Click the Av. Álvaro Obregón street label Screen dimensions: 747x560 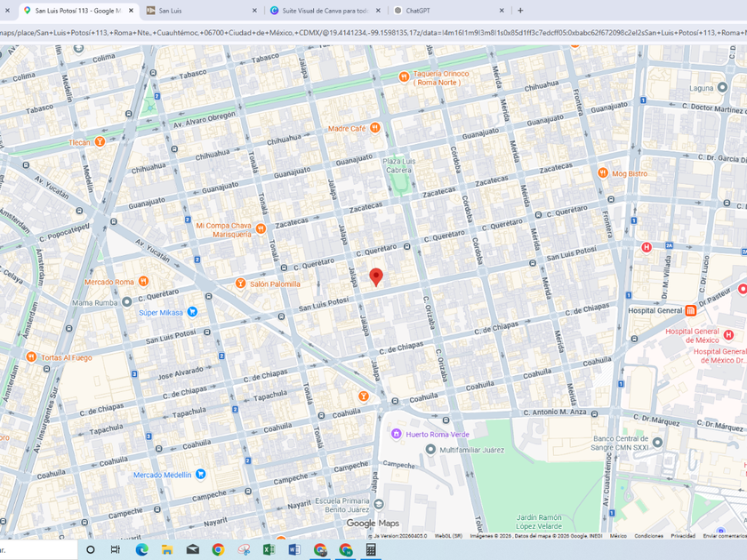coord(204,119)
